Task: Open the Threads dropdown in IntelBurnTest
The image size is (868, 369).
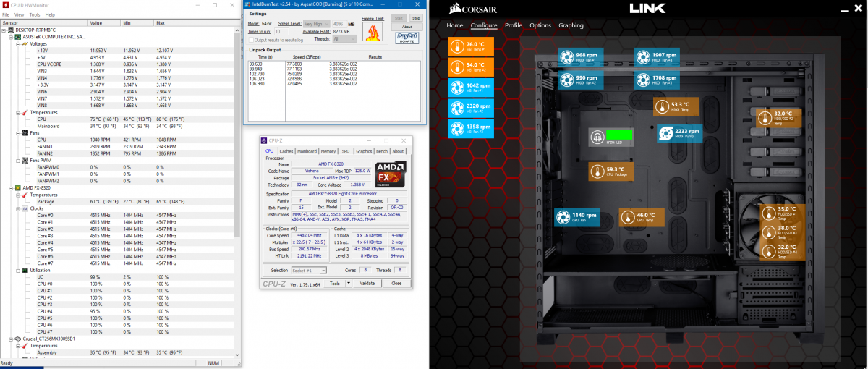Action: coord(344,39)
